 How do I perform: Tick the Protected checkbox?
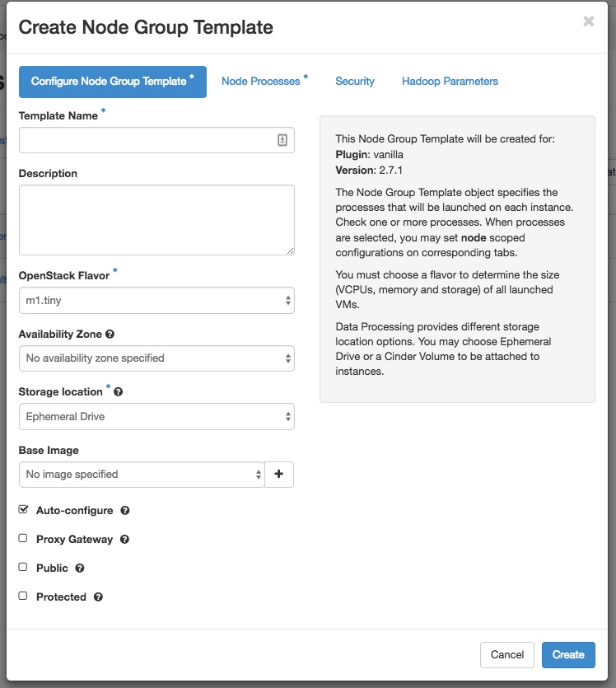(23, 596)
